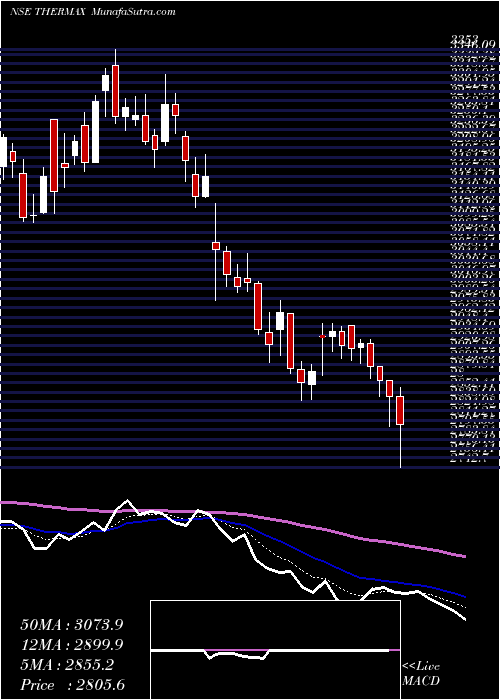Click the Price : 2805.6 value
This screenshot has width=500, height=700.
[x=72, y=684]
